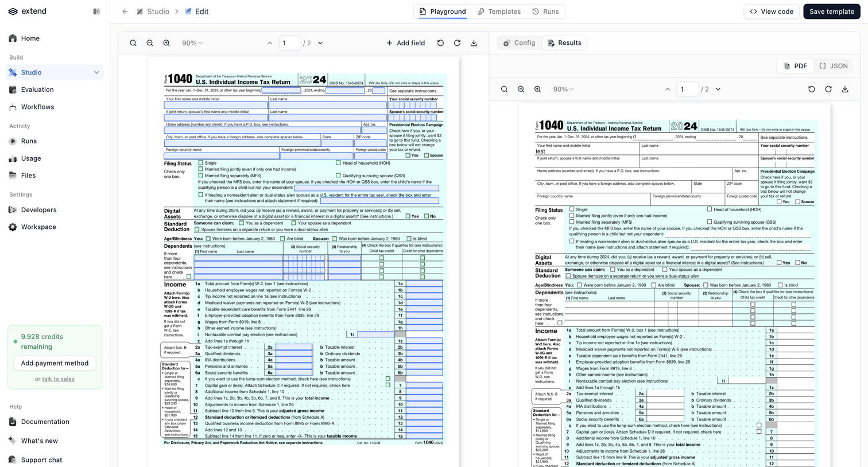Viewport: 868px width, 467px height.
Task: Open Evaluation from the sidebar
Action: pyautogui.click(x=55, y=89)
